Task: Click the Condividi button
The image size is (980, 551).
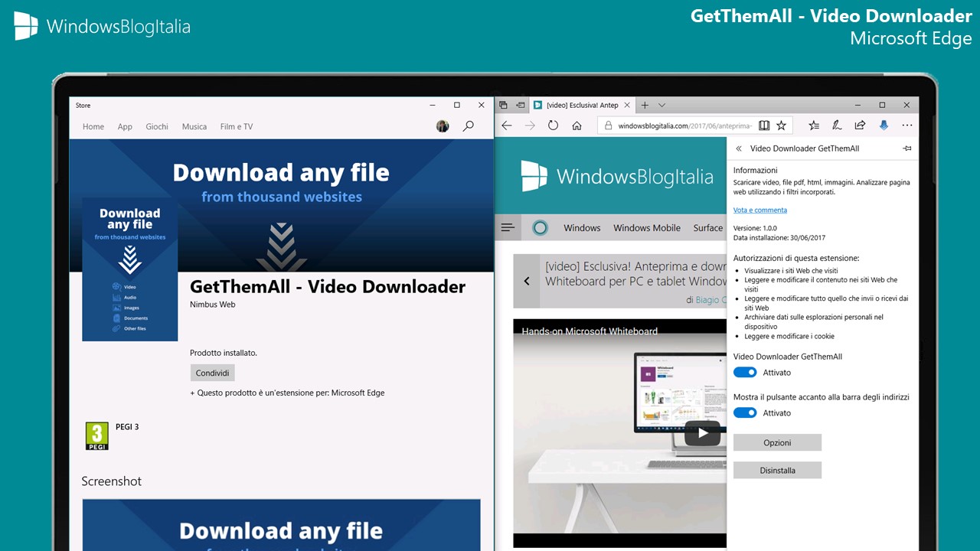Action: tap(212, 373)
